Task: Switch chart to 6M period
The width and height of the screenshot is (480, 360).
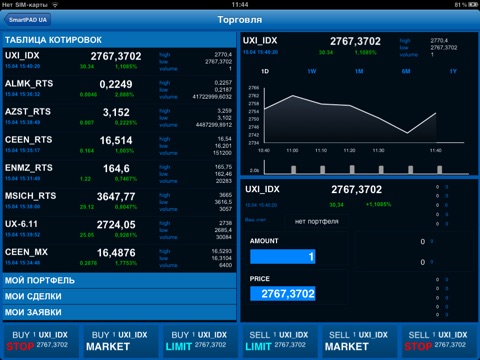Action: (406, 71)
